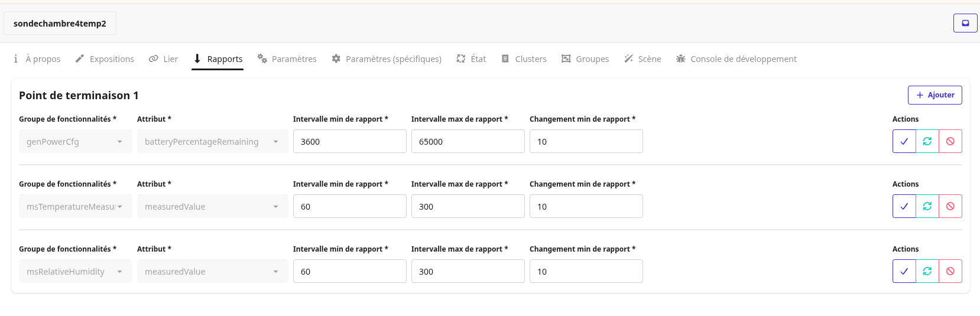This screenshot has width=980, height=316.
Task: Click the top-right device icon button
Action: [x=965, y=23]
